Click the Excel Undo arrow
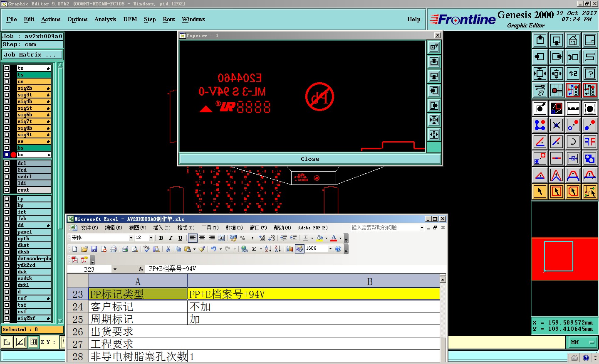The height and width of the screenshot is (364, 599). 213,249
